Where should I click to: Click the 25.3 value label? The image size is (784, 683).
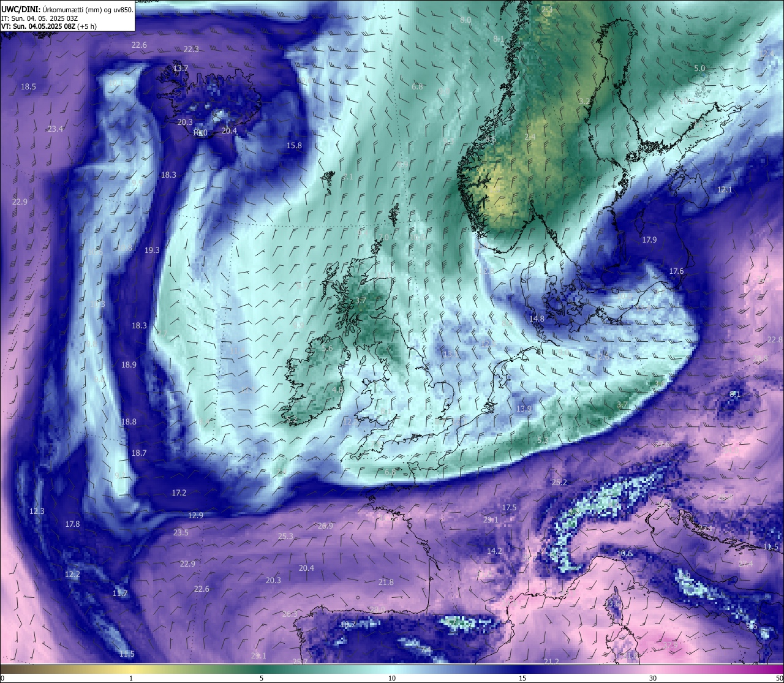point(285,537)
